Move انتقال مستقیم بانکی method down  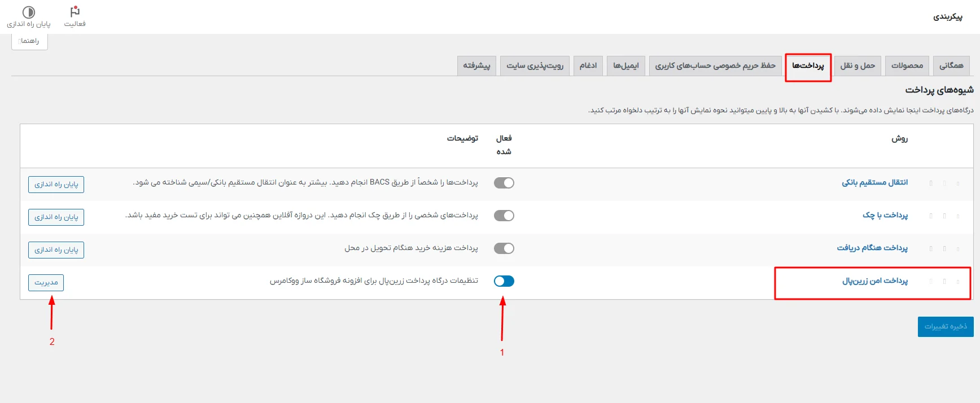(931, 183)
